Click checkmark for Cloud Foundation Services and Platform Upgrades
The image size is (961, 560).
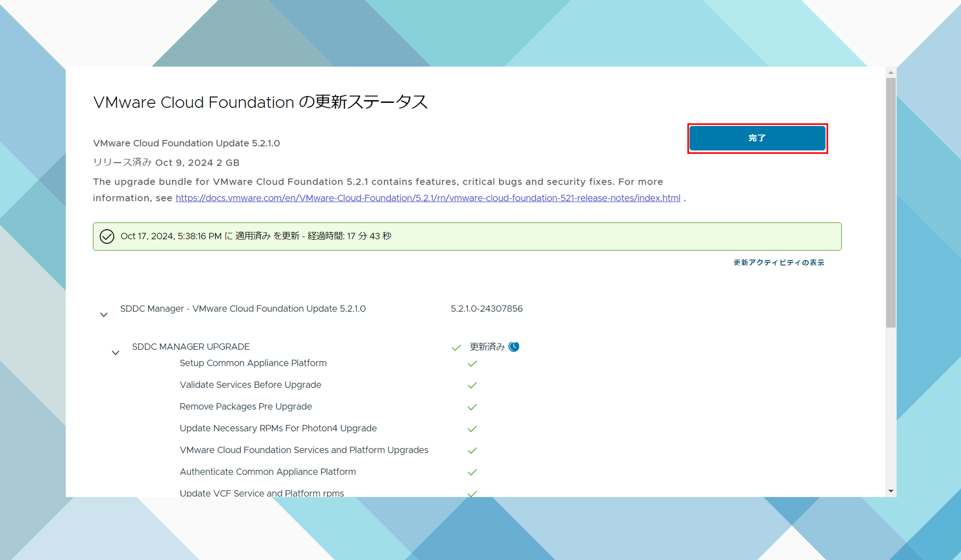(x=472, y=450)
